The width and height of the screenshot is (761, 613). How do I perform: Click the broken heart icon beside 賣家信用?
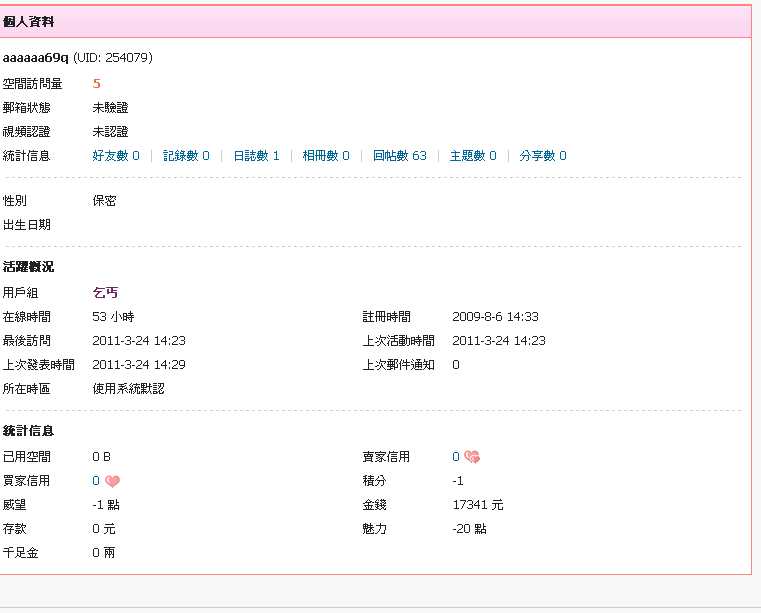(472, 457)
